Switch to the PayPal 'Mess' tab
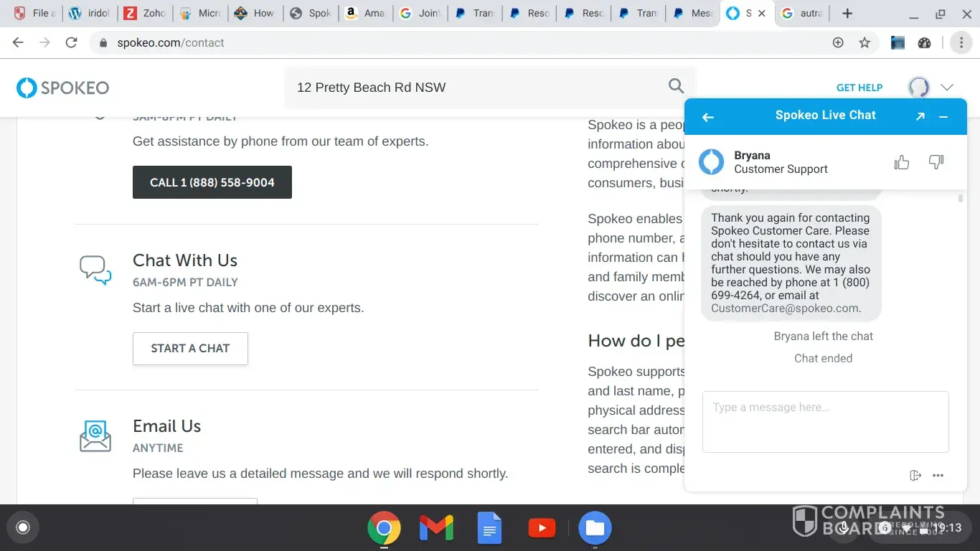Screen dimensions: 980x551 tap(692, 14)
